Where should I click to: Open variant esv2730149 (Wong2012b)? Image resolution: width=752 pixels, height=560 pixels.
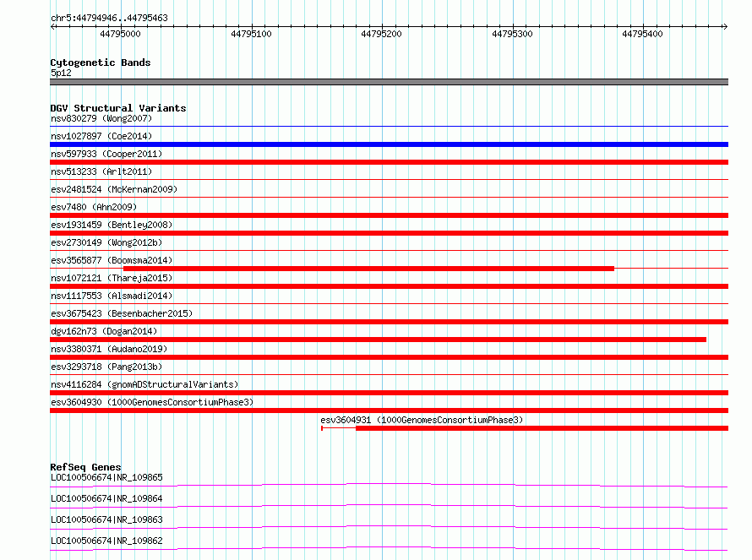(106, 242)
